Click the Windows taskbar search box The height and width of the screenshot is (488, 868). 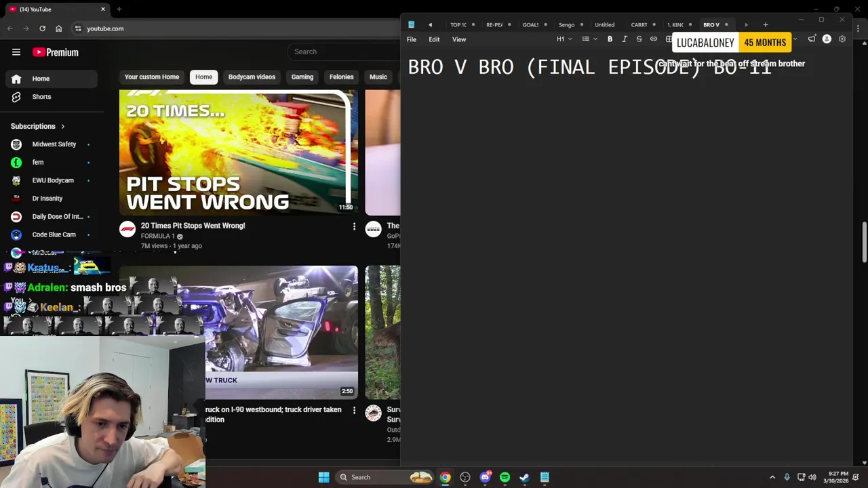pyautogui.click(x=383, y=477)
